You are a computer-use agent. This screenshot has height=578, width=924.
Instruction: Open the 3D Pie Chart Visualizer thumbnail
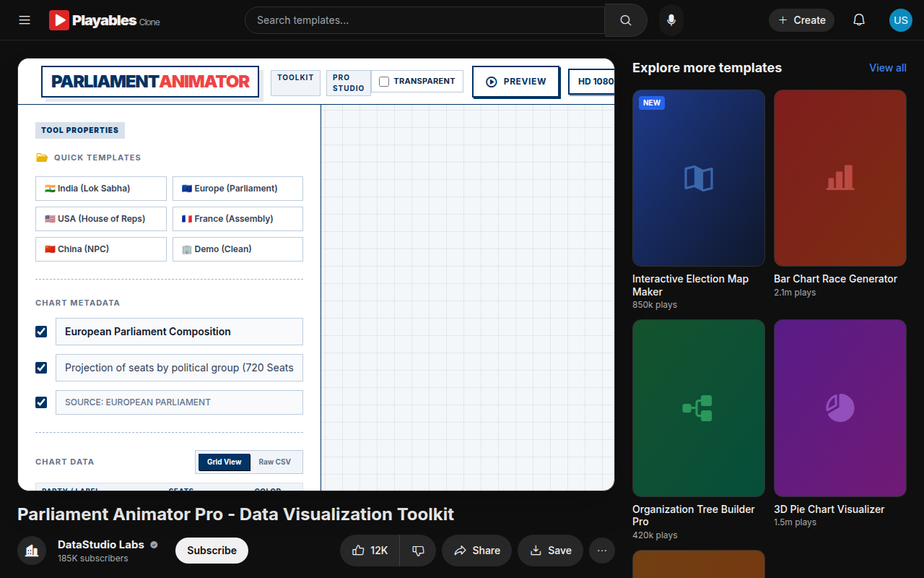[x=840, y=408]
